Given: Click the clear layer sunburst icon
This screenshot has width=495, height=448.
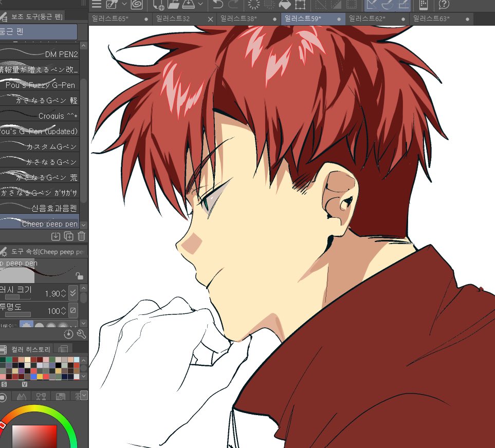Looking at the screenshot, I should 254,5.
